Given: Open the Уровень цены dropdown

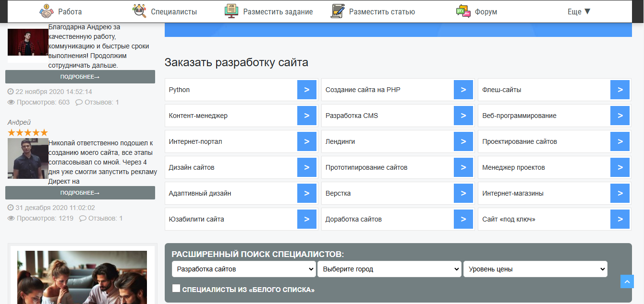Looking at the screenshot, I should tap(535, 269).
